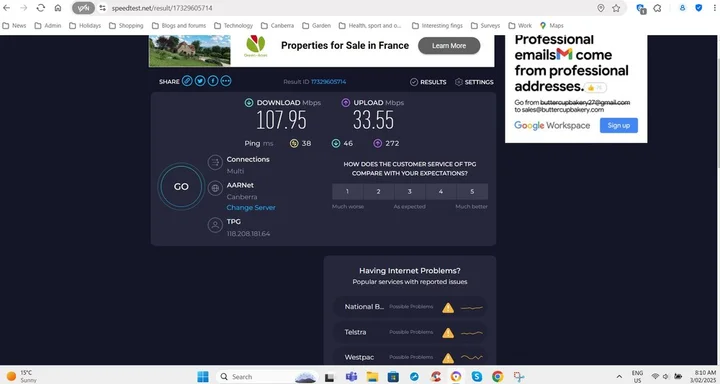720x384 pixels.
Task: Open the Work bookmarks folder
Action: [x=520, y=26]
